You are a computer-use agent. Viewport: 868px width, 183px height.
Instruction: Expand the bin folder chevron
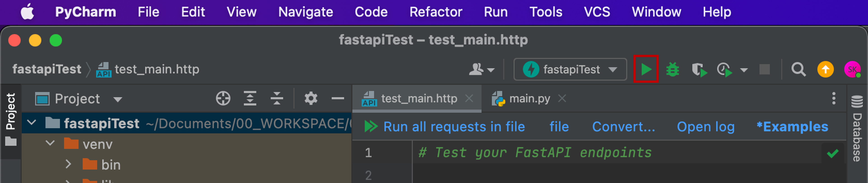(68, 164)
